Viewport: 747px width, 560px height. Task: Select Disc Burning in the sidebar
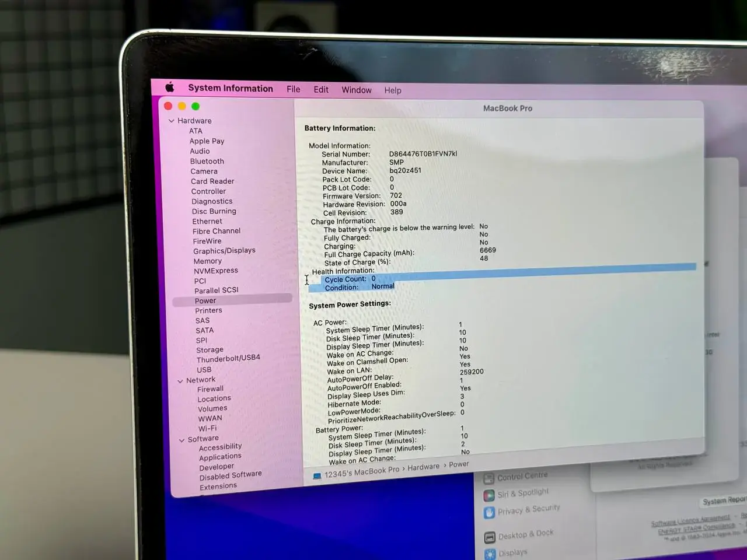214,211
